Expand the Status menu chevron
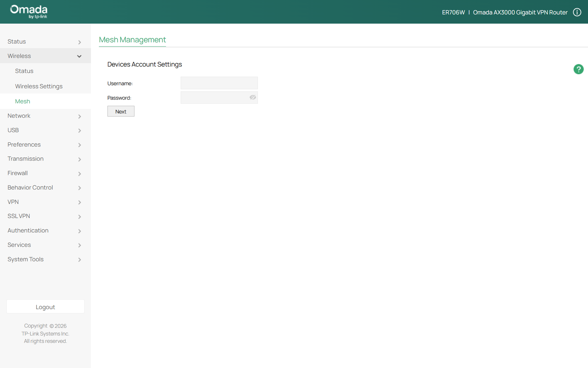The width and height of the screenshot is (588, 368). click(79, 42)
